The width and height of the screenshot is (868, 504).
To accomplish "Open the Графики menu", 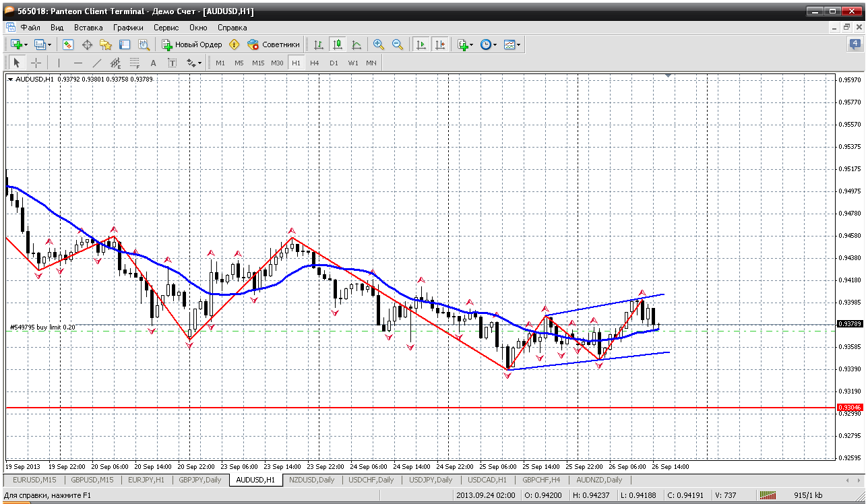I will coord(128,28).
